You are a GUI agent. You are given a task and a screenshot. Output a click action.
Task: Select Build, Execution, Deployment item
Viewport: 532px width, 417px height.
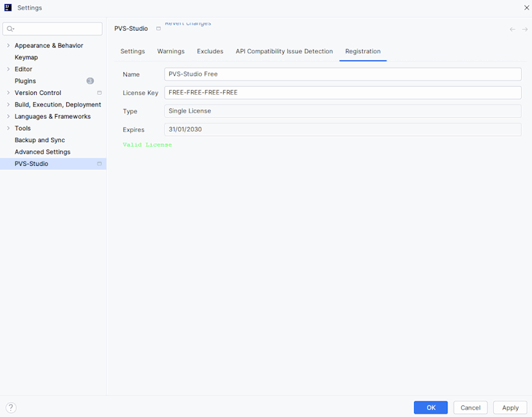(x=58, y=104)
